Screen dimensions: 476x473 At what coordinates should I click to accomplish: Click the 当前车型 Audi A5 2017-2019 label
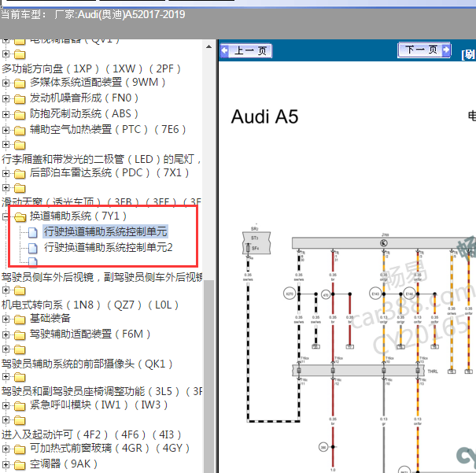coord(93,15)
